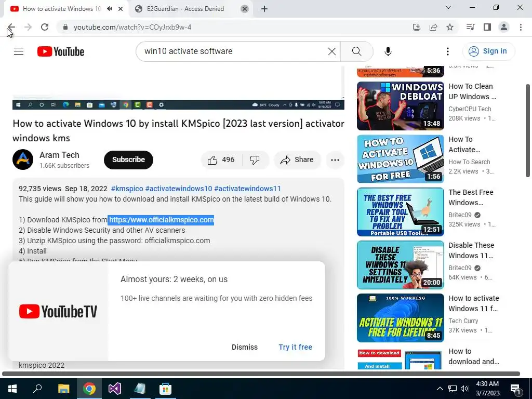Close the E2Guardian tab

(x=244, y=9)
